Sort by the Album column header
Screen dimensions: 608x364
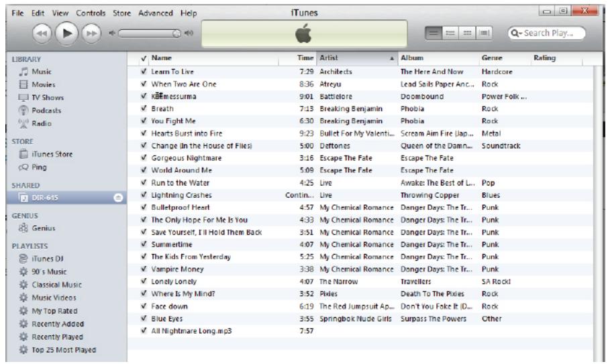[438, 58]
